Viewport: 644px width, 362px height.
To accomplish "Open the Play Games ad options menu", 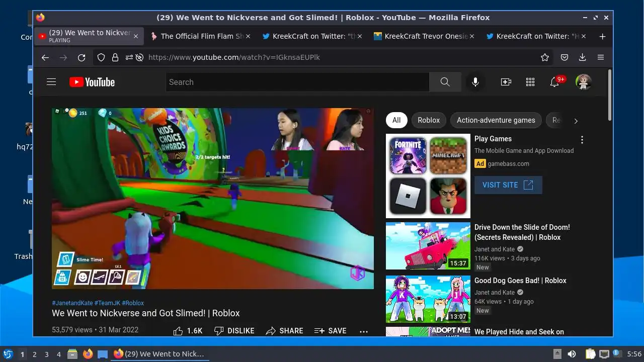I will click(x=582, y=140).
